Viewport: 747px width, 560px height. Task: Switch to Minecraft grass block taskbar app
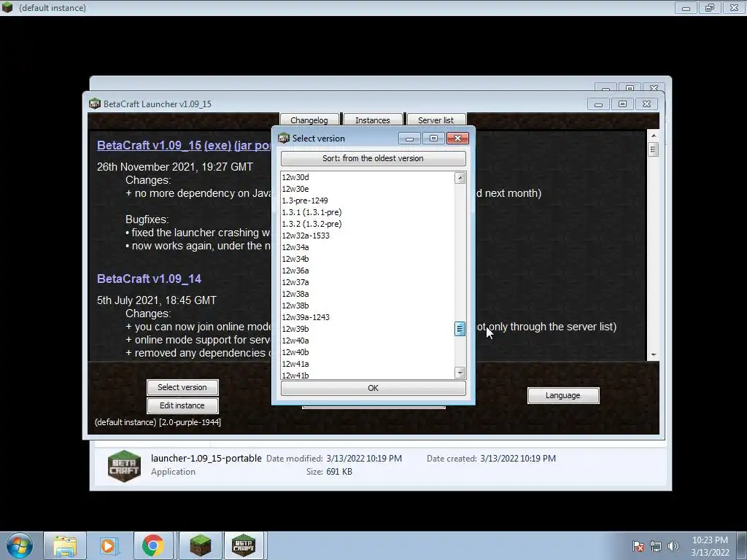pos(200,545)
